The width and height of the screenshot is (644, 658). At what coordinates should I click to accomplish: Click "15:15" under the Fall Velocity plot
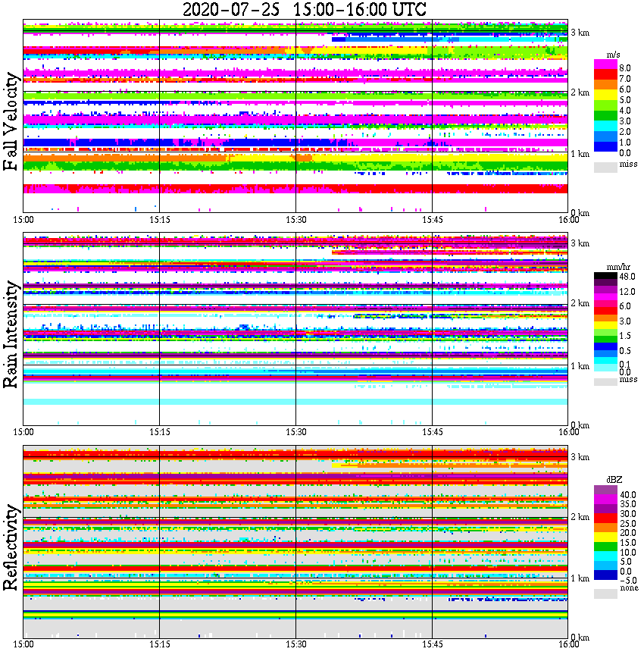pyautogui.click(x=160, y=220)
